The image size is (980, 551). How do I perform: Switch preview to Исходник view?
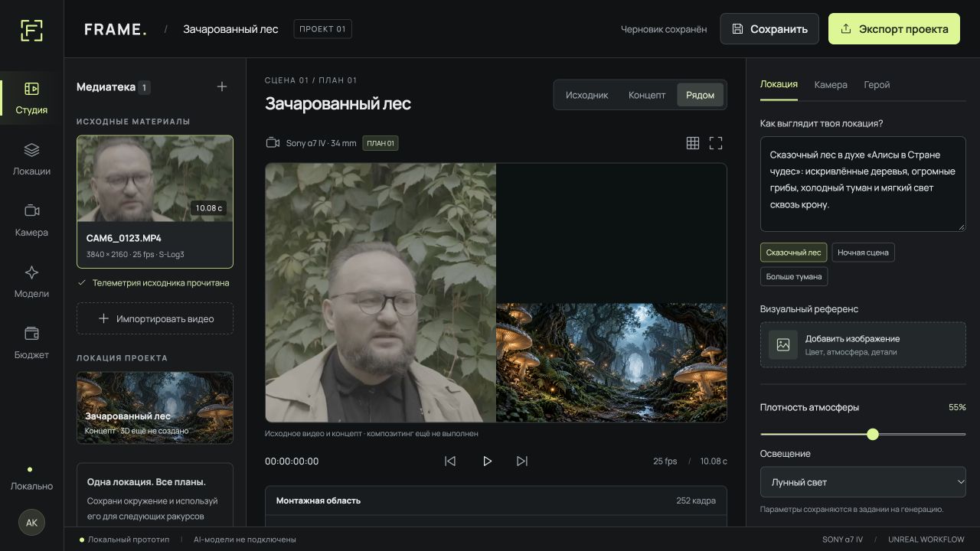[x=586, y=95]
